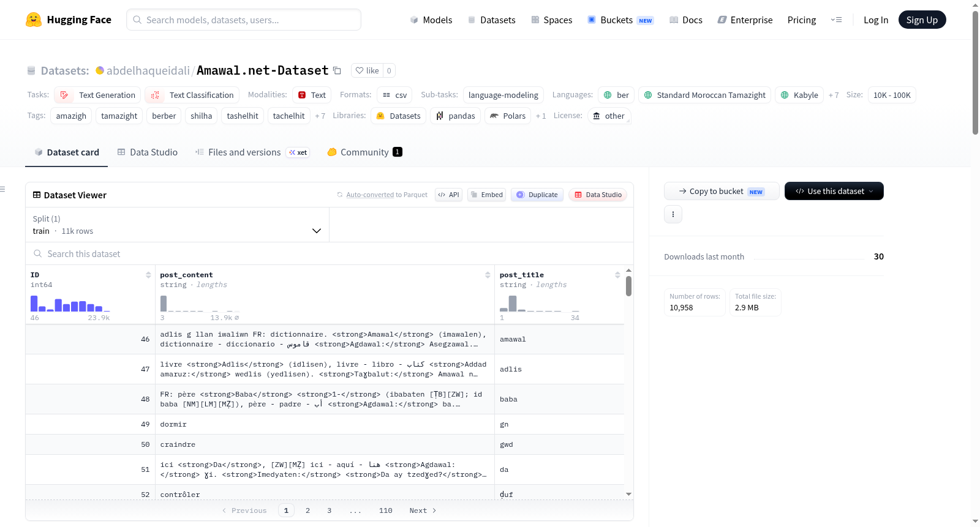Go to page 110 of results

pyautogui.click(x=386, y=510)
